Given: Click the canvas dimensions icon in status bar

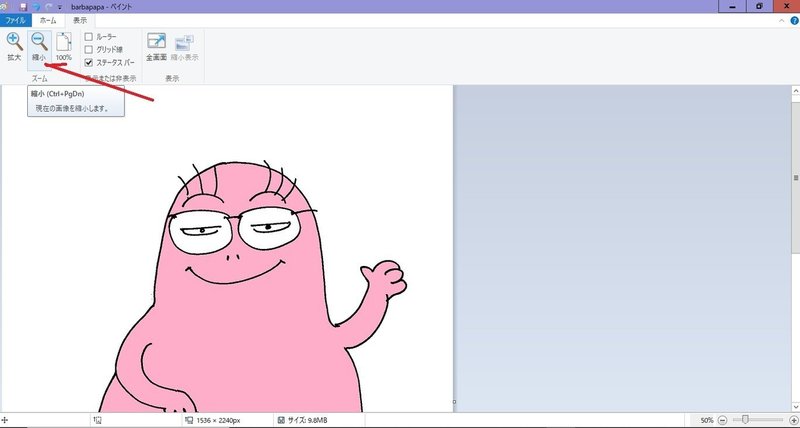Looking at the screenshot, I should 189,420.
